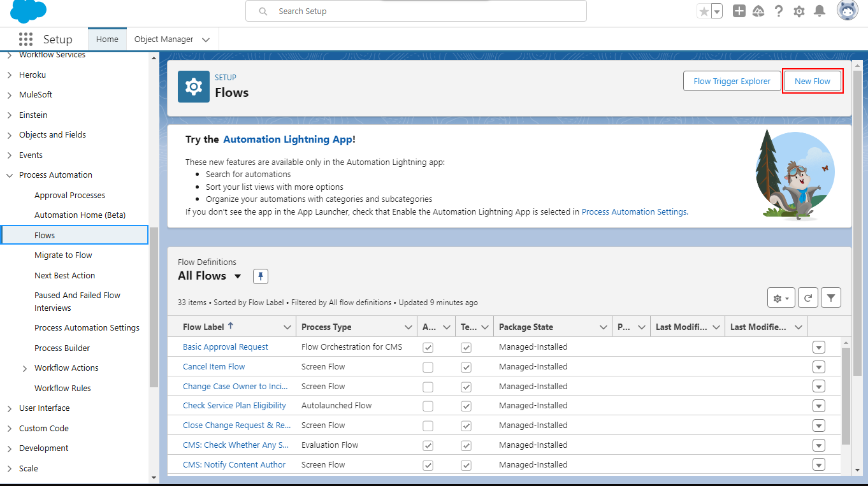Switch to the Home tab

pyautogui.click(x=107, y=39)
